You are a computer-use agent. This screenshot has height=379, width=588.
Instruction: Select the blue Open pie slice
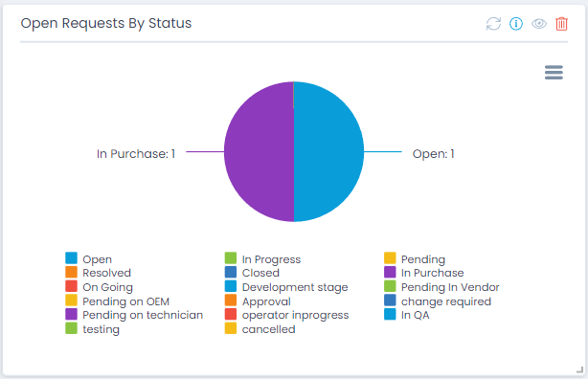click(x=328, y=152)
